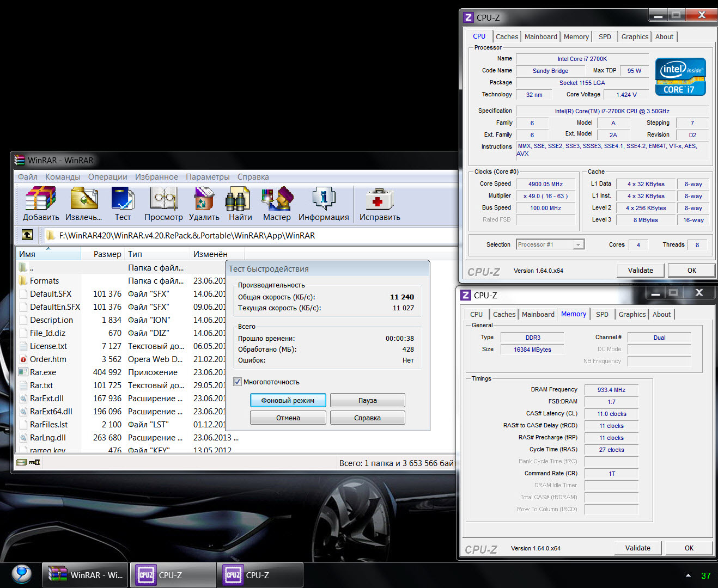Click the parent folder '..' icon
Viewport: 718px width, 588px height.
pyautogui.click(x=23, y=267)
